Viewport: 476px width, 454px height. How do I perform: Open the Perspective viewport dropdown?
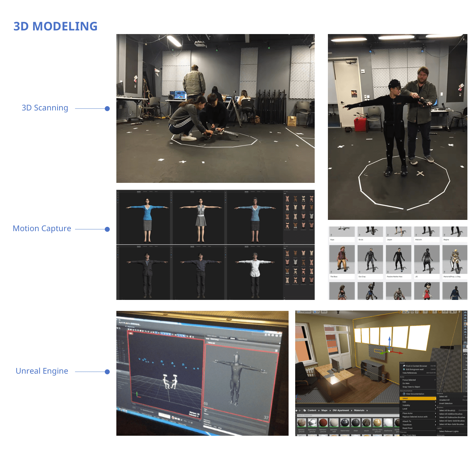point(305,312)
